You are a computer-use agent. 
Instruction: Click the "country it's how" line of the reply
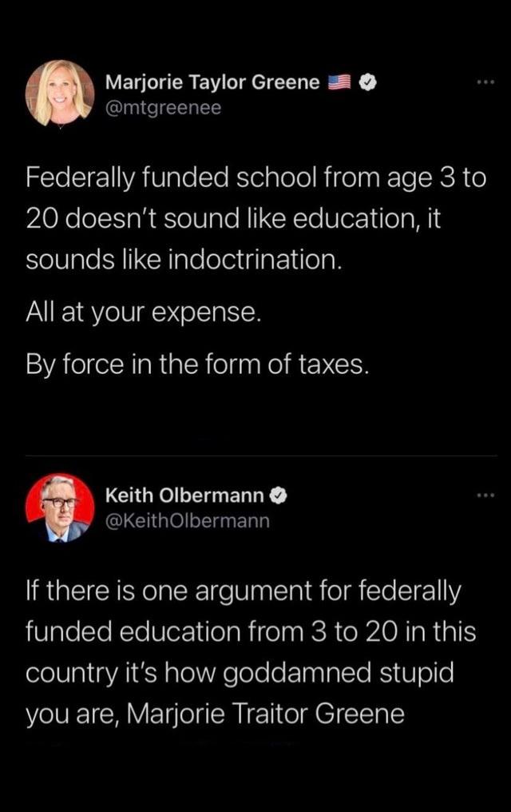tap(240, 672)
